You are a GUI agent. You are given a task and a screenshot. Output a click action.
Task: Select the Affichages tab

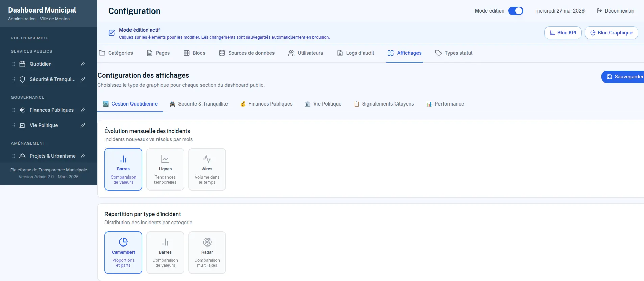point(404,53)
